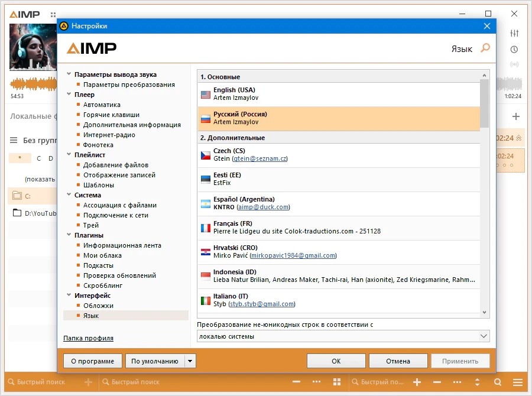Viewport: 532px width, 396px height.
Task: Click the bottom-right search magnifier icon
Action: coord(498,382)
